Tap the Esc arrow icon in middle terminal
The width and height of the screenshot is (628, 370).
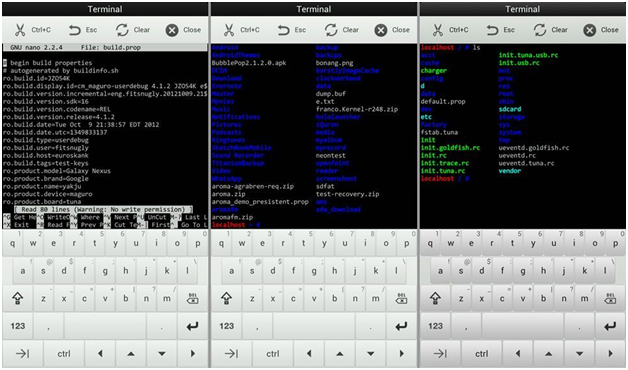click(284, 30)
